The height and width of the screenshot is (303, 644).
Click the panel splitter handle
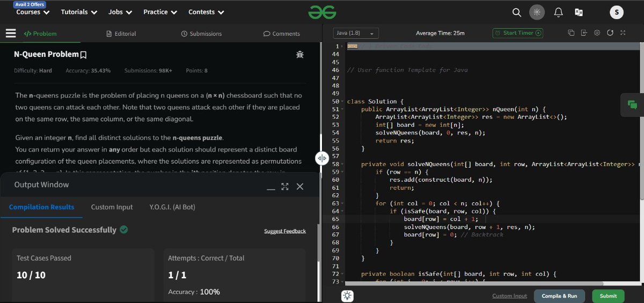(x=321, y=158)
